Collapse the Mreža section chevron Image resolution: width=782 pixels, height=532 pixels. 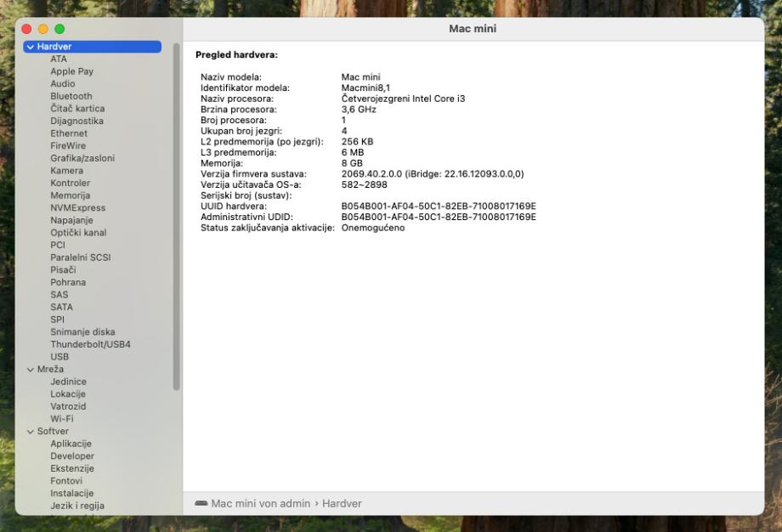tap(31, 370)
